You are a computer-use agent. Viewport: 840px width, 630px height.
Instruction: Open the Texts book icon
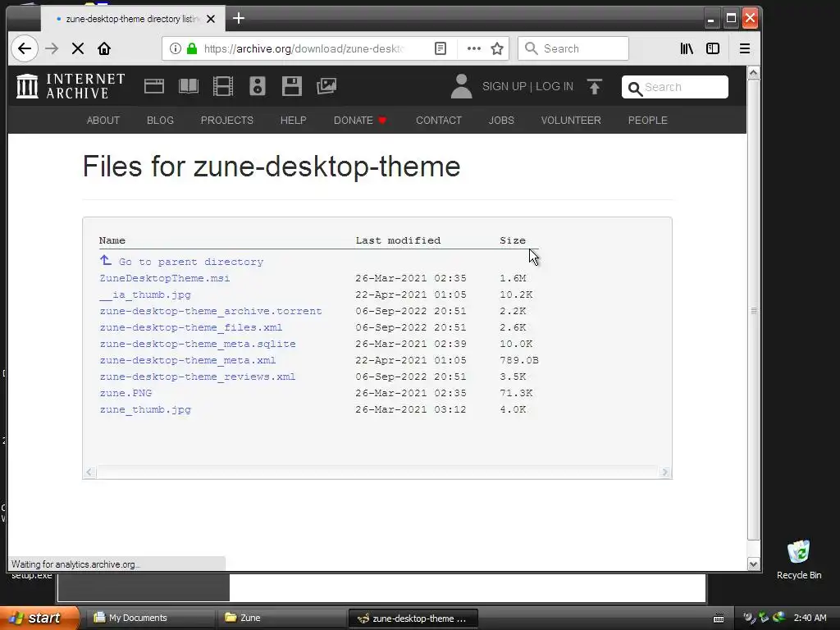click(x=189, y=86)
